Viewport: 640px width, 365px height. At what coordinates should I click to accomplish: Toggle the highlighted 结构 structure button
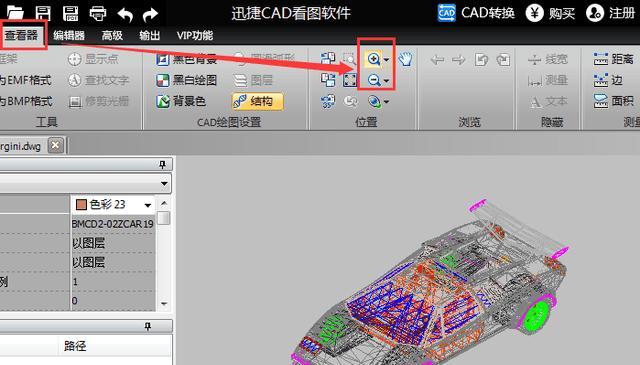[258, 101]
